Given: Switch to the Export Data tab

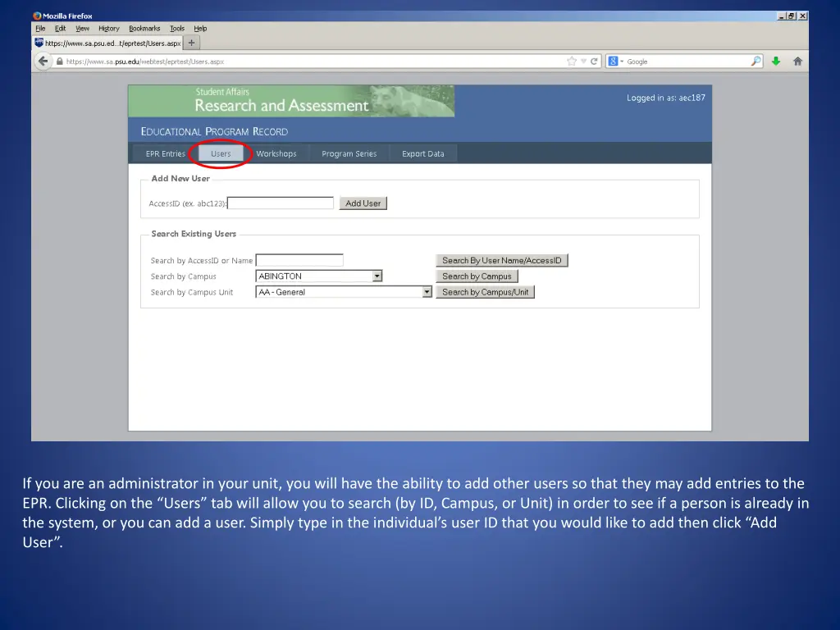Looking at the screenshot, I should pyautogui.click(x=423, y=153).
